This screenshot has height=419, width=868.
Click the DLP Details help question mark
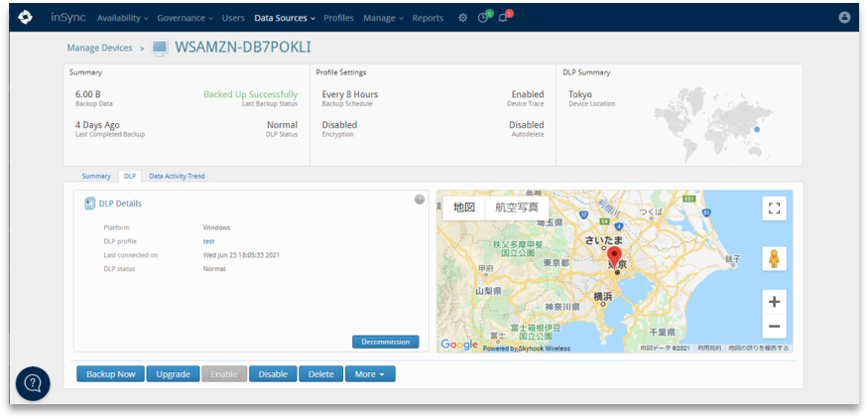(420, 200)
